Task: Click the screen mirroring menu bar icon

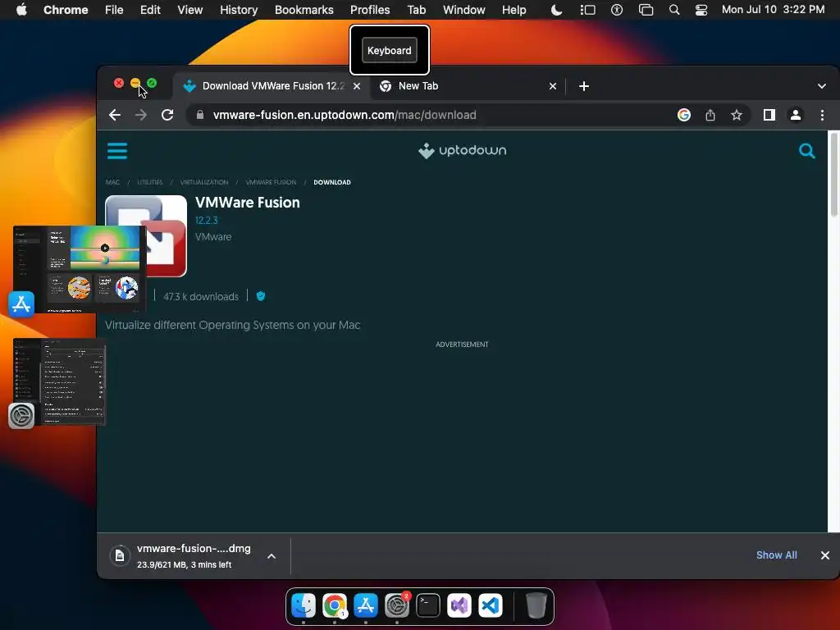Action: (646, 10)
